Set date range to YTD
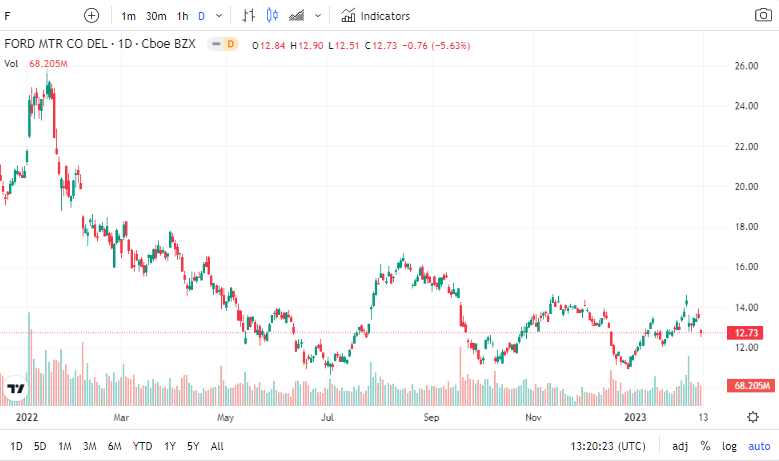Screen dimensions: 779x461 pyautogui.click(x=142, y=446)
